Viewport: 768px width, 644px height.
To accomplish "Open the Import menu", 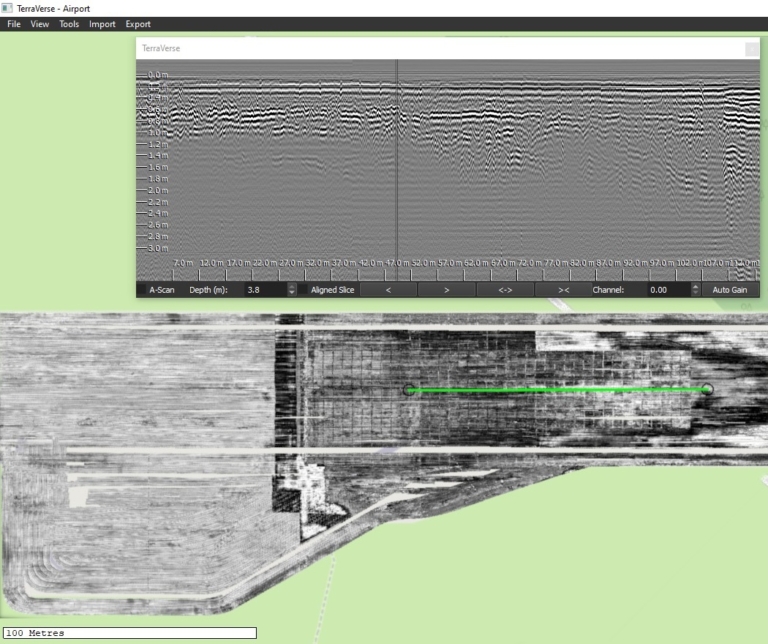I will (102, 24).
